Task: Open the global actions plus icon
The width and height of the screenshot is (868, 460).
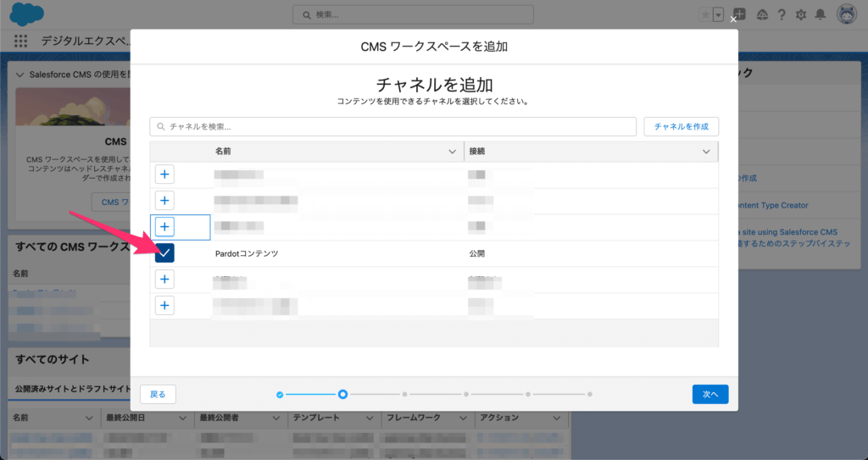Action: 739,14
